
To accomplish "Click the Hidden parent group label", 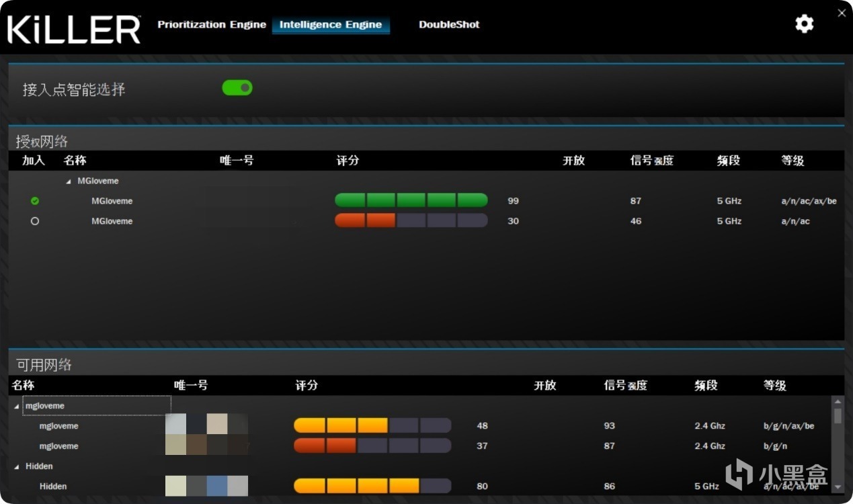I will click(39, 466).
